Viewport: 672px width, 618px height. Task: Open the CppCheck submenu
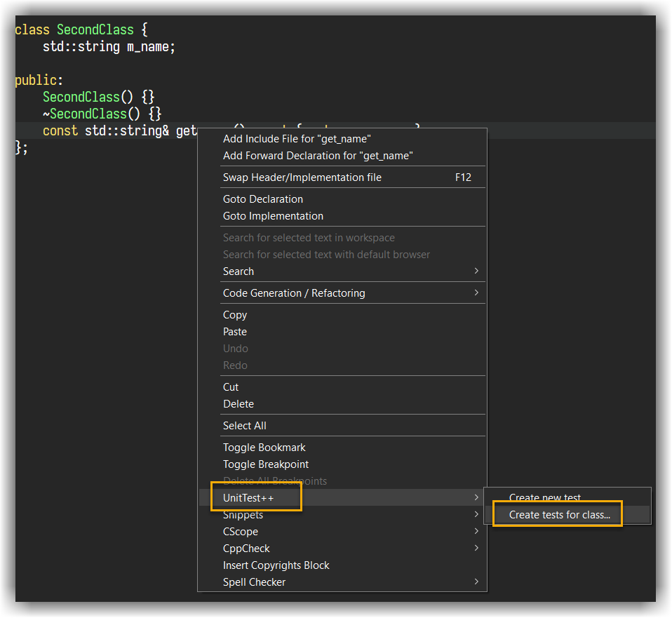[x=246, y=549]
